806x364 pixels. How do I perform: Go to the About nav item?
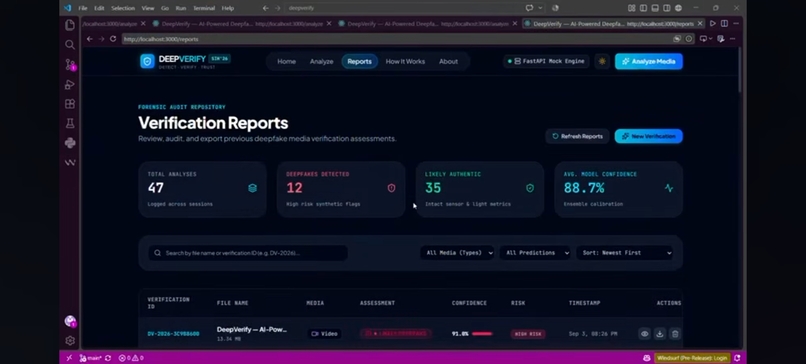(448, 62)
